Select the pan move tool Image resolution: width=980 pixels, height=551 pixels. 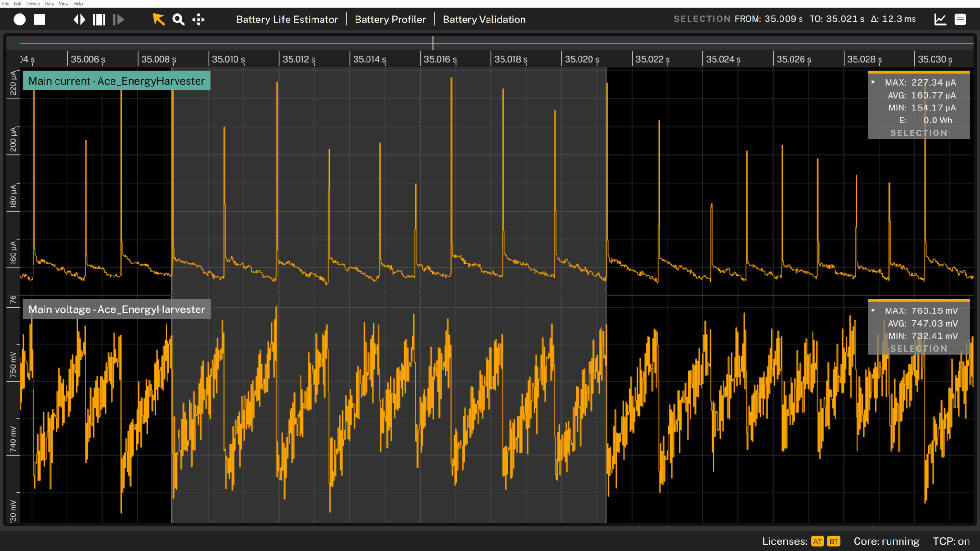[199, 20]
